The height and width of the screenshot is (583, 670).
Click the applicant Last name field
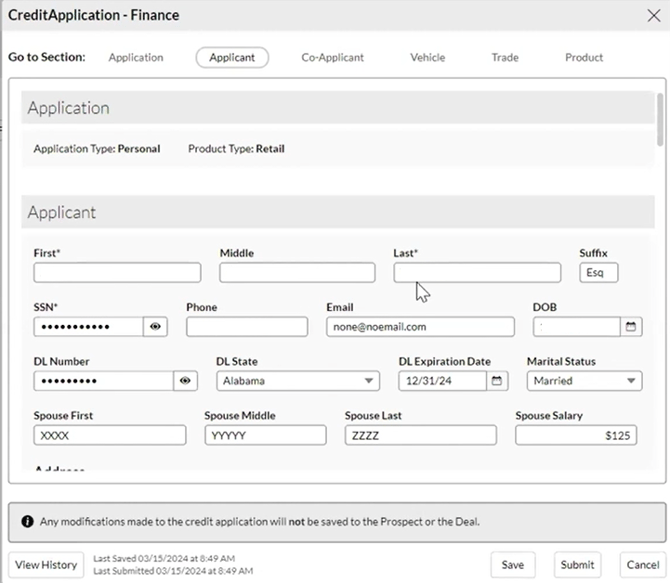[477, 273]
